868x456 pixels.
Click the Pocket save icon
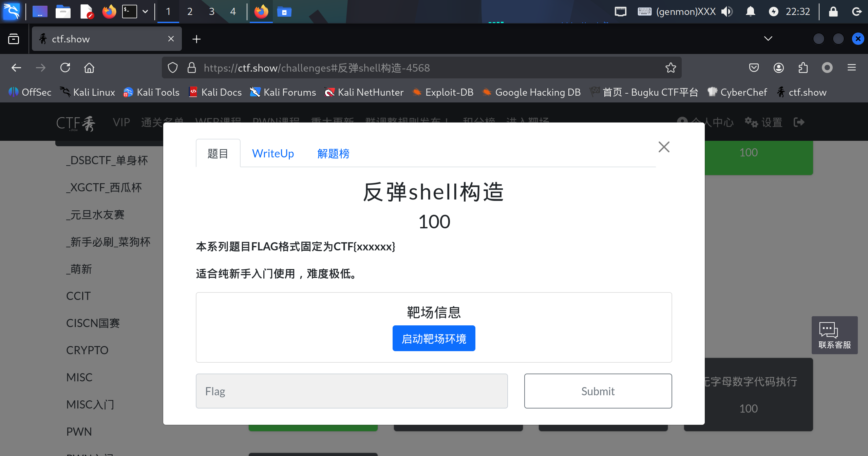point(754,68)
